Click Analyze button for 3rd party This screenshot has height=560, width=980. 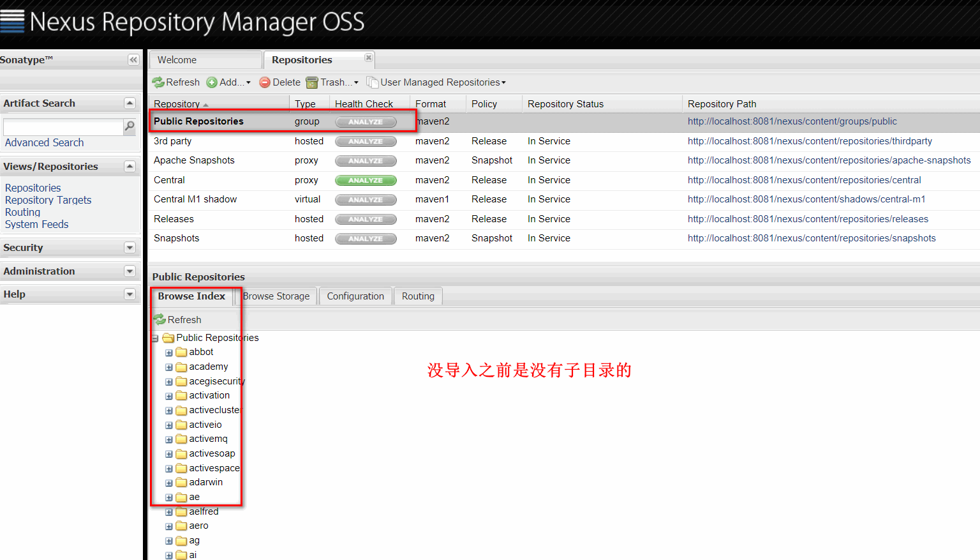pos(366,142)
